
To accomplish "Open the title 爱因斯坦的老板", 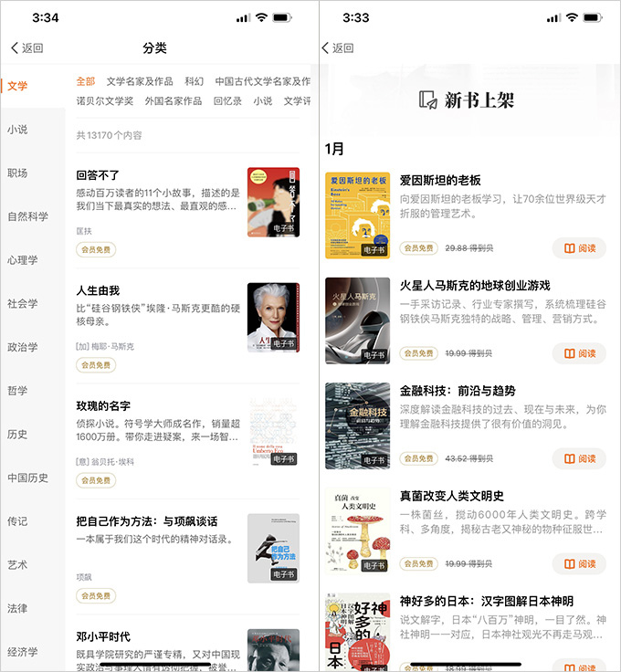I will click(440, 181).
